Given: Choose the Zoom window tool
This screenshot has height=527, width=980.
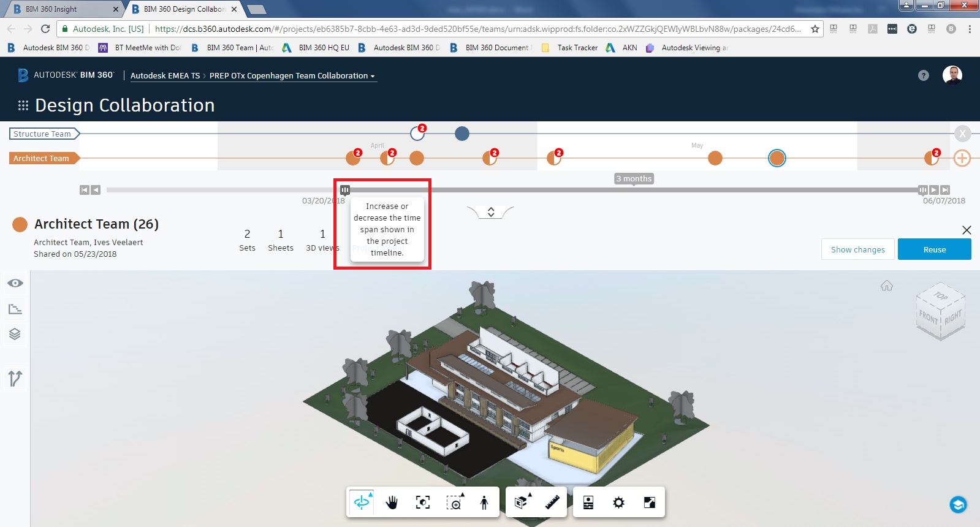Looking at the screenshot, I should click(x=454, y=502).
